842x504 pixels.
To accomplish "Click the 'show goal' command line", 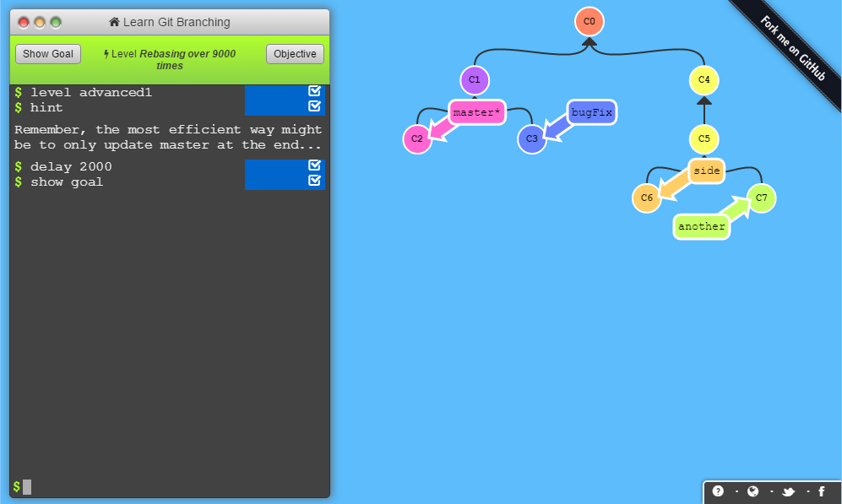I will point(67,182).
